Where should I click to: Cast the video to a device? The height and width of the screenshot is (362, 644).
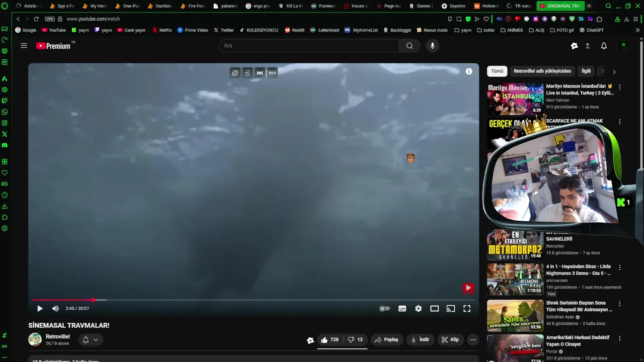click(x=451, y=309)
